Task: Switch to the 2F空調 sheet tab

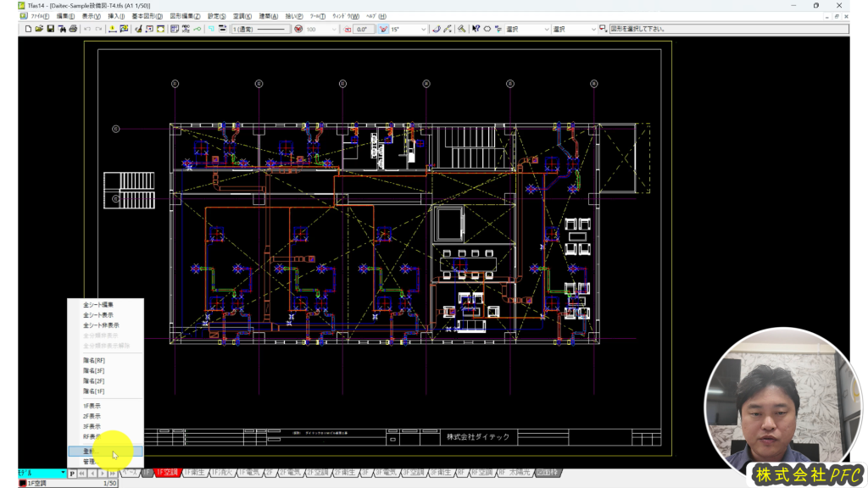Action: (x=318, y=472)
